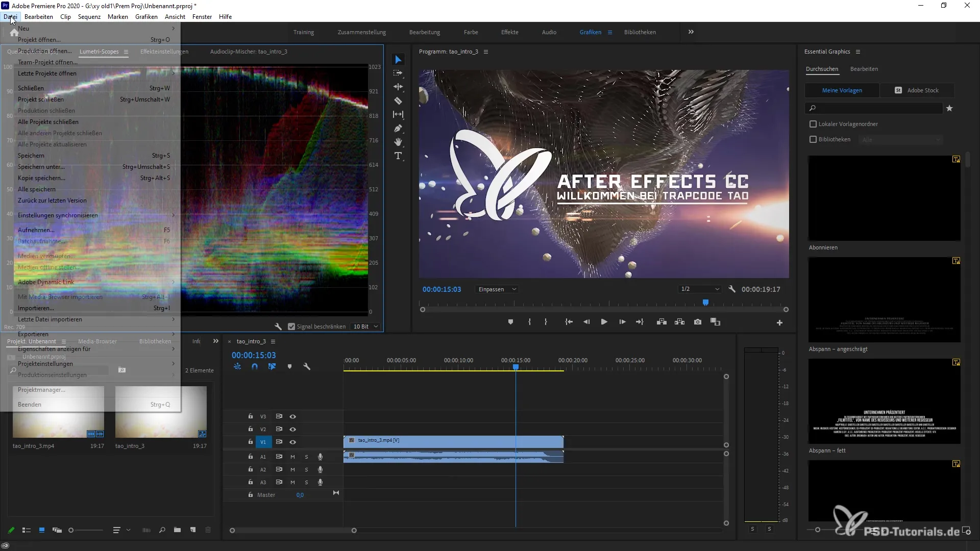980x551 pixels.
Task: Click the timeline playhead at 00:00:15:00
Action: click(x=516, y=367)
